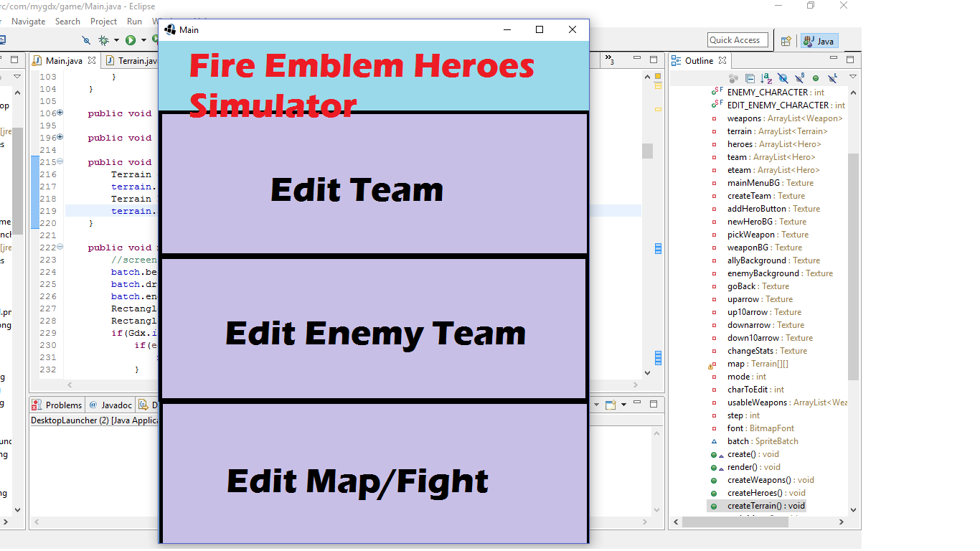Click Collapse All icon in Outline toolbar

(750, 78)
